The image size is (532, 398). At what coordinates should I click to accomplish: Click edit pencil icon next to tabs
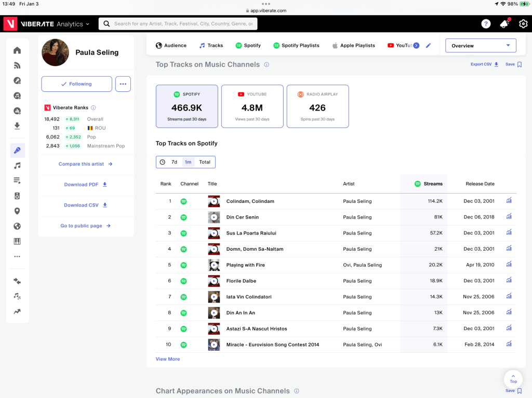tap(428, 46)
